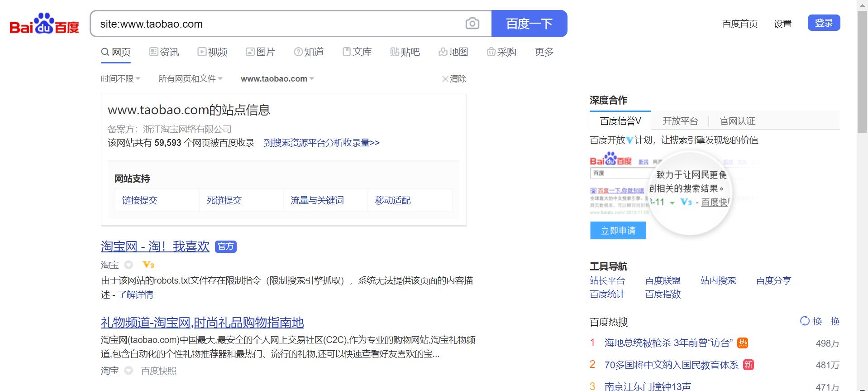
Task: Switch to the 资讯 tab
Action: [164, 52]
